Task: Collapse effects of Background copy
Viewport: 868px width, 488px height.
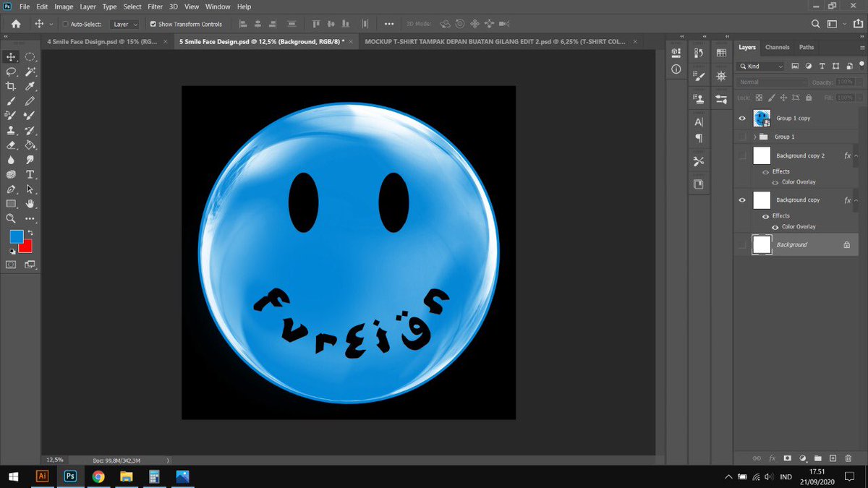Action: 856,200
